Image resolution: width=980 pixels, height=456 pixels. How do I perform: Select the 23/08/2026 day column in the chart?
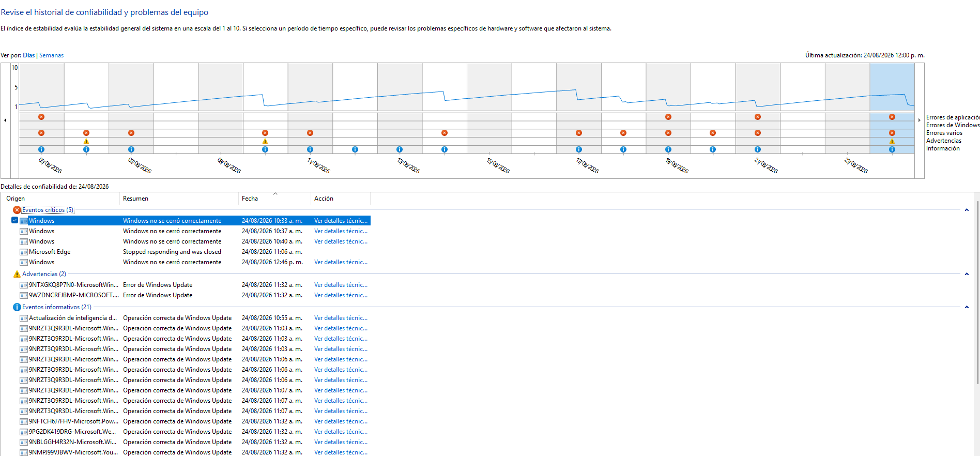[848, 109]
